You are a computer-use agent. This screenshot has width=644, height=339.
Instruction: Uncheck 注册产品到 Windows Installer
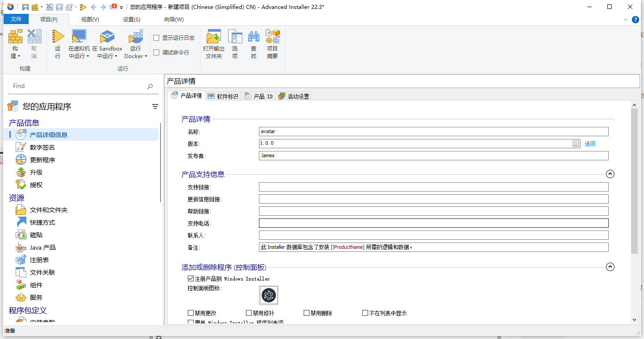tap(191, 278)
